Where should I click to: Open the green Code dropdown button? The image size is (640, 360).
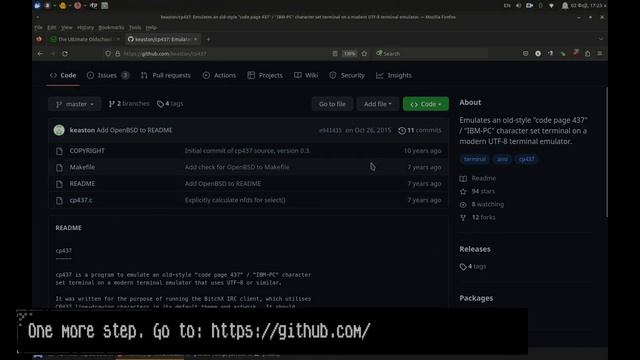(426, 104)
